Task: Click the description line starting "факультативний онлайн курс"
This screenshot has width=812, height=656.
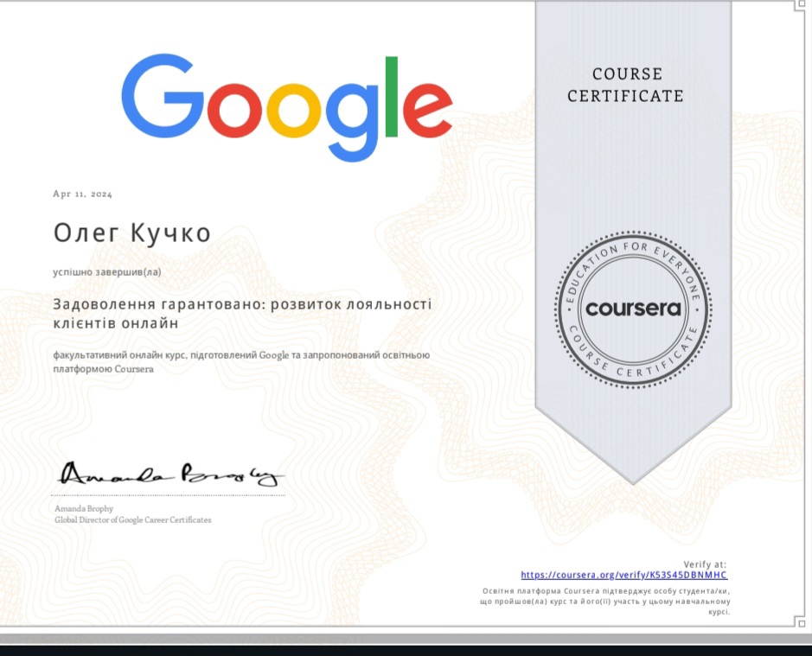Action: 241,355
